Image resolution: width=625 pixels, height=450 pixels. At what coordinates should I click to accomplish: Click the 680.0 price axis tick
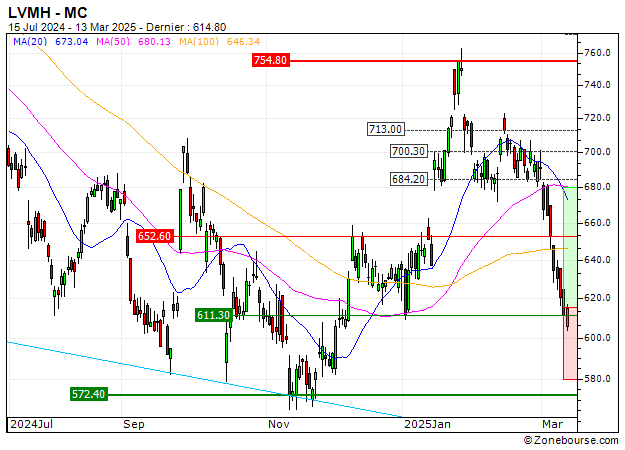[597, 187]
